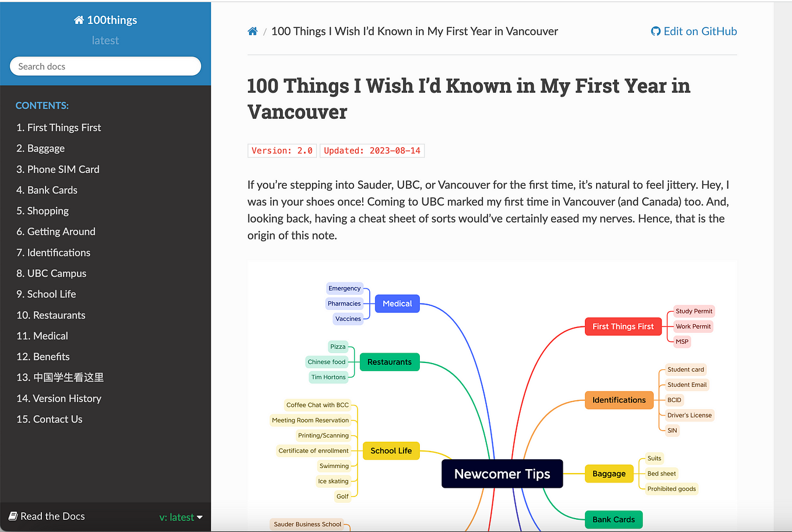Click the Updated: 2023-08-14 badge
This screenshot has height=532, width=792.
click(372, 151)
